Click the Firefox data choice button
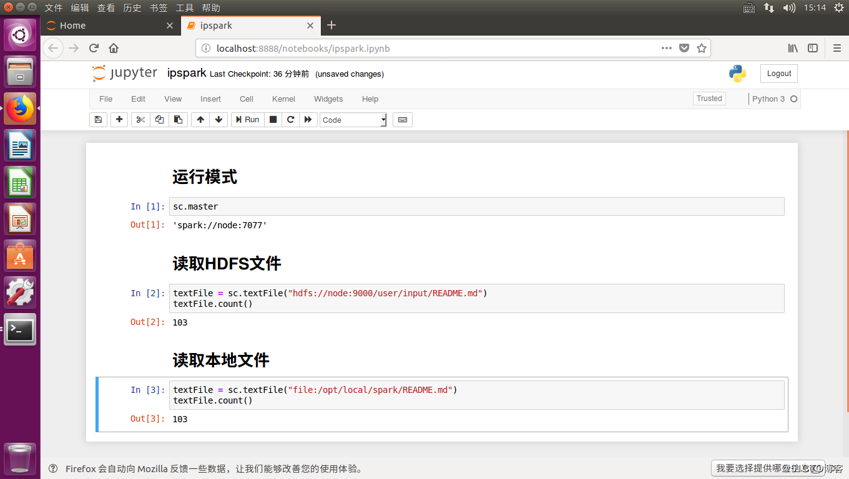The width and height of the screenshot is (849, 479). 768,468
